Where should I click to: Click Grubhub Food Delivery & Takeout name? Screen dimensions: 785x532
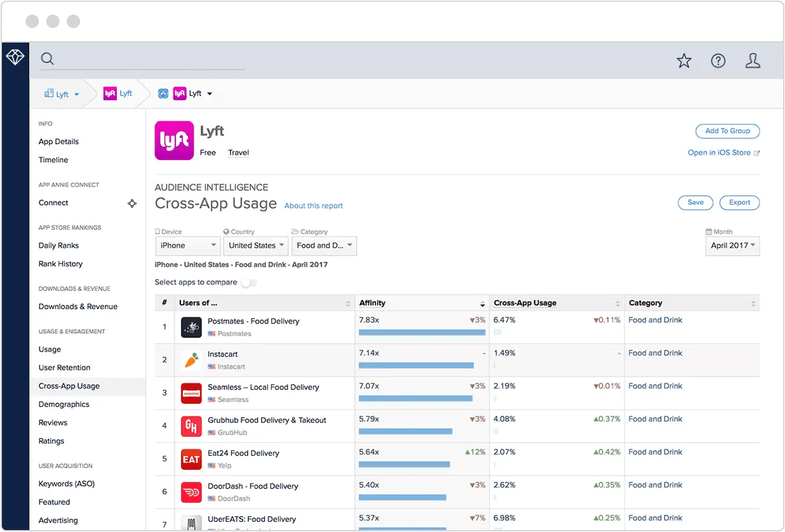tap(267, 420)
